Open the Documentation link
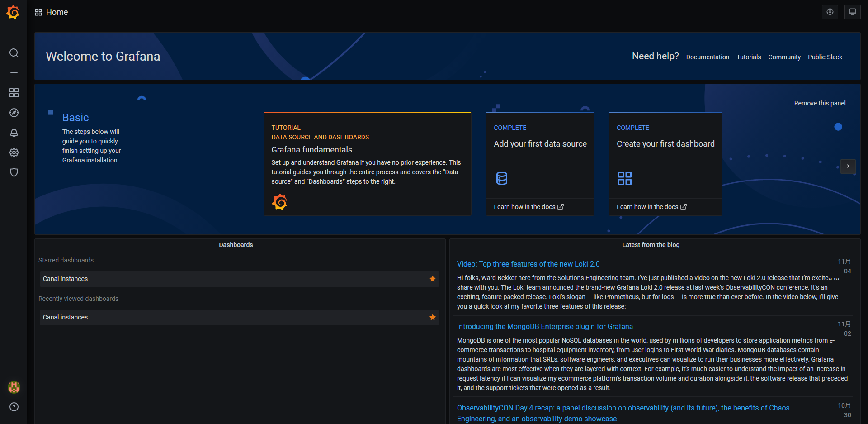This screenshot has width=868, height=424. (x=707, y=57)
